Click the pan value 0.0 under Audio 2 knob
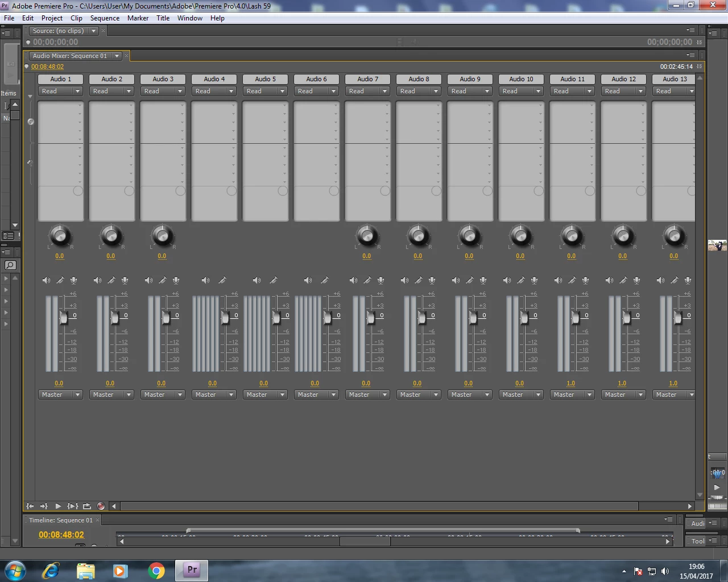The width and height of the screenshot is (728, 582). tap(111, 256)
